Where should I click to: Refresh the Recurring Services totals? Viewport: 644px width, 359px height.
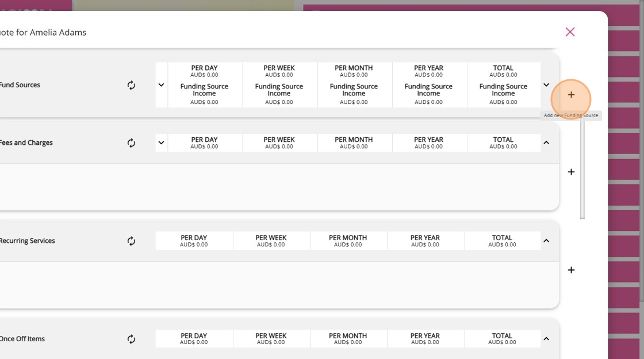click(x=131, y=241)
